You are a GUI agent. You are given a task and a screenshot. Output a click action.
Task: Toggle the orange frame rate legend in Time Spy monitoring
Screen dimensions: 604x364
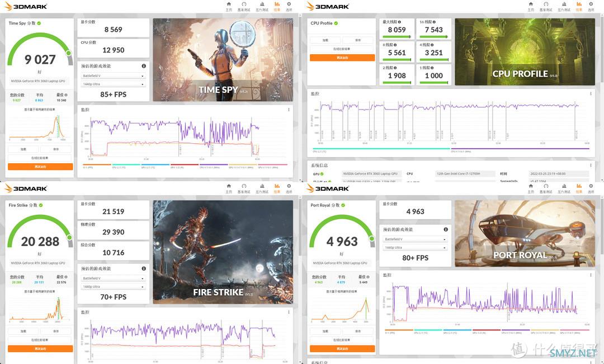point(97,166)
